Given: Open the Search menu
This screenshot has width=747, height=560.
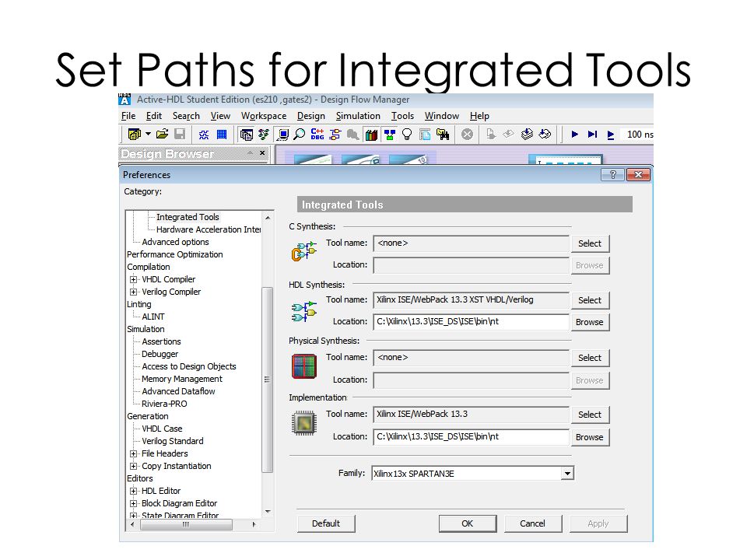Looking at the screenshot, I should pos(186,116).
